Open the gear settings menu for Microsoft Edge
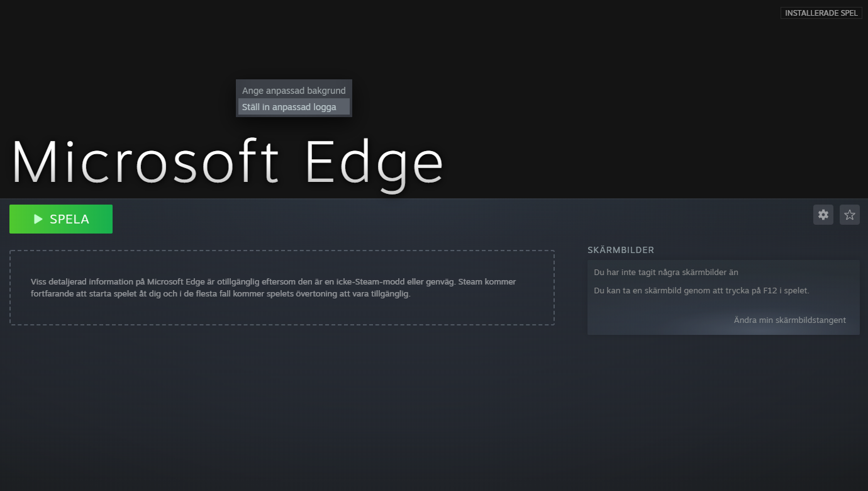 pos(823,215)
